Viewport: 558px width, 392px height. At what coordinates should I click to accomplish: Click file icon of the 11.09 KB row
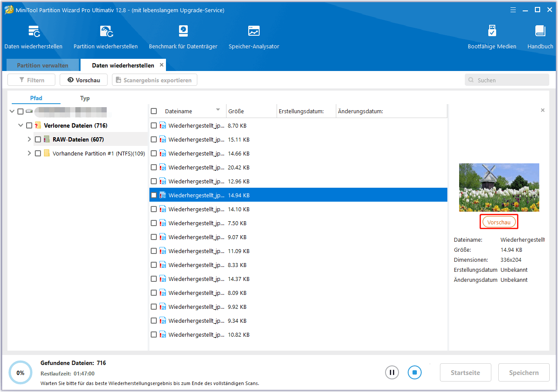click(x=163, y=251)
